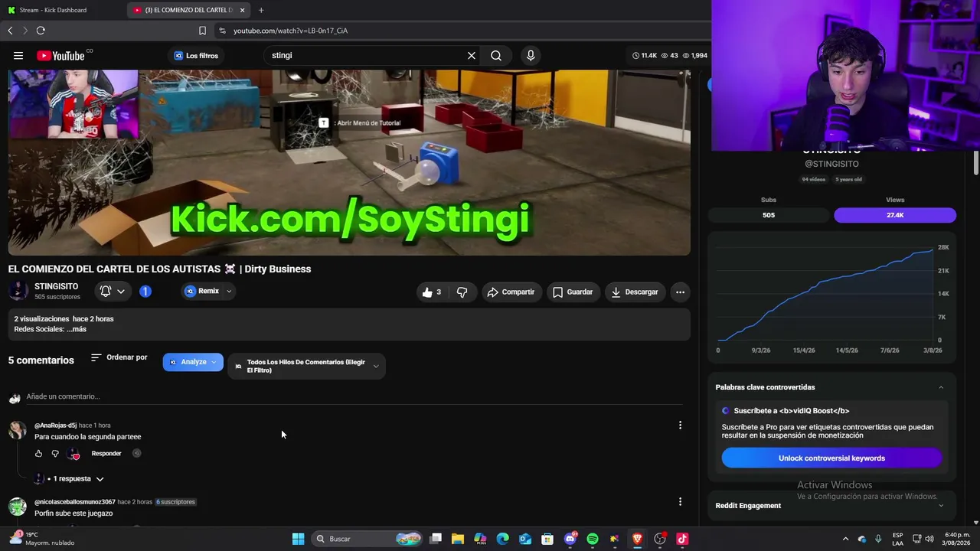Bookmark this page in the address bar

coord(202,31)
